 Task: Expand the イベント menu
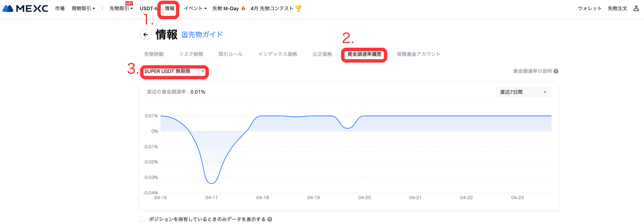tap(195, 9)
